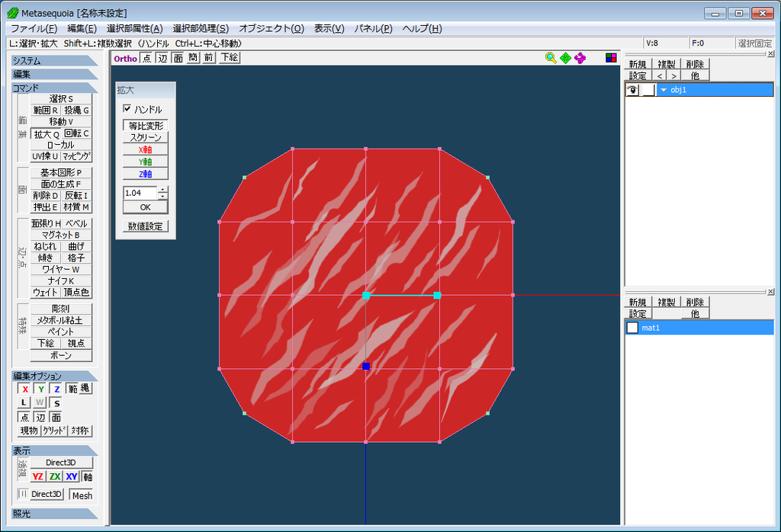Viewport: 781px width, 532px height.
Task: Expand the システム panel header
Action: point(55,61)
